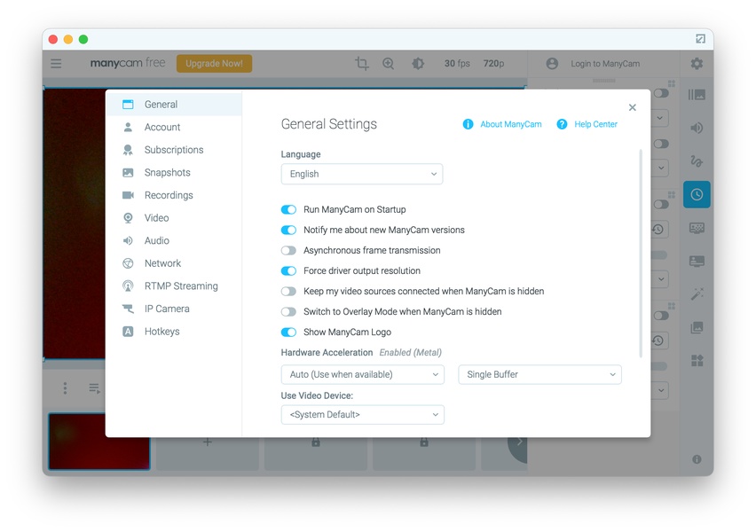Change the 720p resolution setting
The width and height of the screenshot is (756, 532).
[x=493, y=64]
